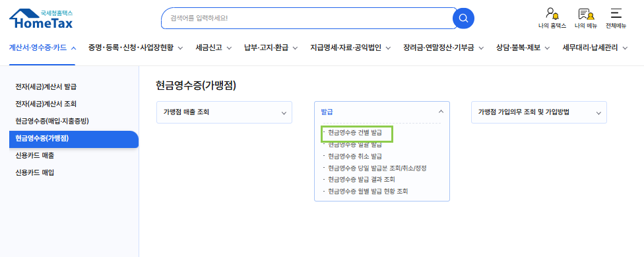Collapse the 계산서·영수증·카드 top menu
The width and height of the screenshot is (644, 257).
(x=42, y=48)
